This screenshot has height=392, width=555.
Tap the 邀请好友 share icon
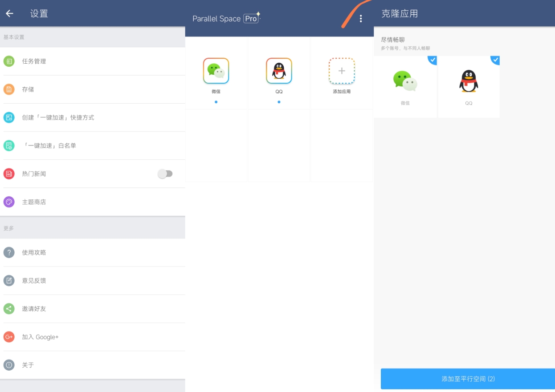coord(9,309)
